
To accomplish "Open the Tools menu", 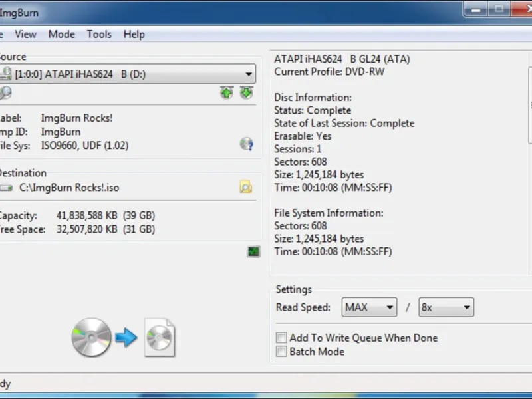I will coord(99,35).
